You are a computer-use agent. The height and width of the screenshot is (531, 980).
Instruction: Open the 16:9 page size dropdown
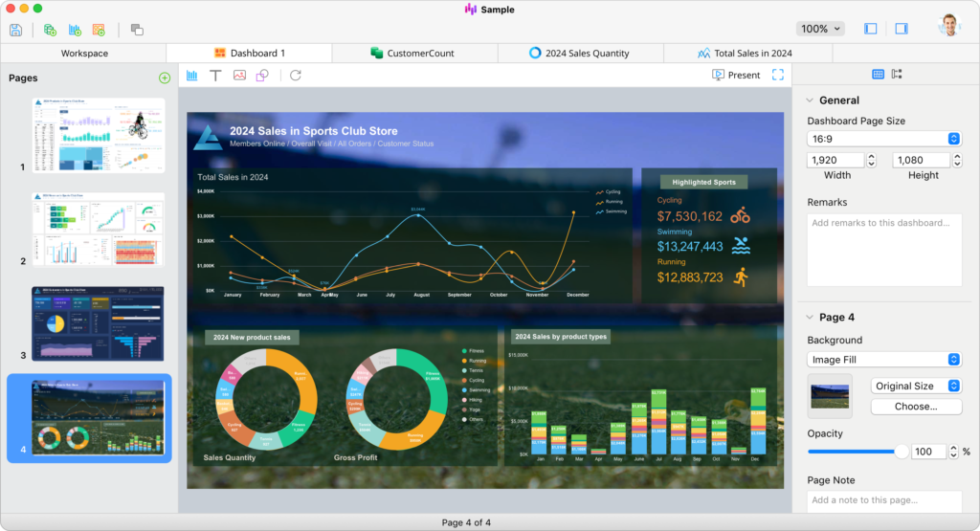pos(884,139)
